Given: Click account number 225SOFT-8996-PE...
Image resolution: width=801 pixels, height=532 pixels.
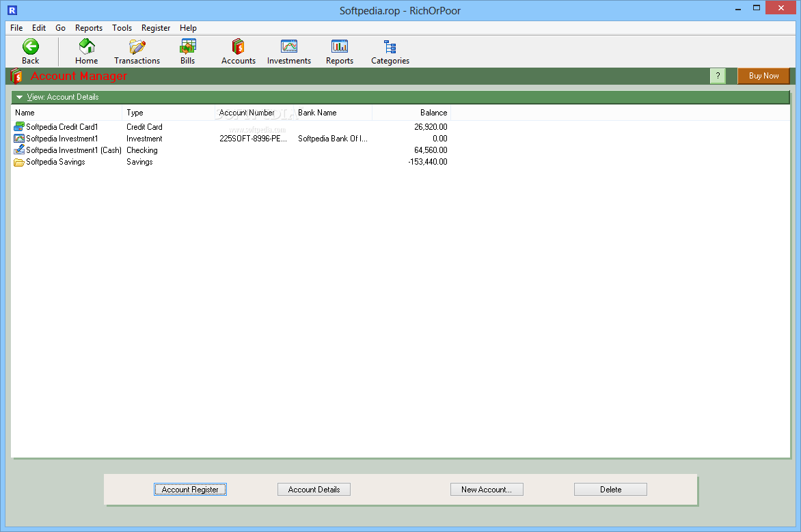Looking at the screenshot, I should point(253,139).
